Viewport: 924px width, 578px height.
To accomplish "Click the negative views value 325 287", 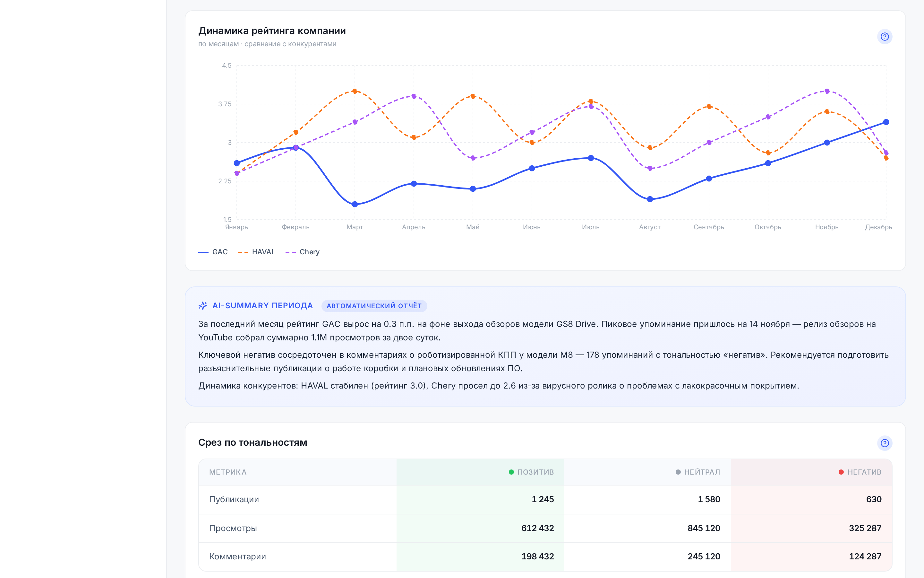I will 865,528.
